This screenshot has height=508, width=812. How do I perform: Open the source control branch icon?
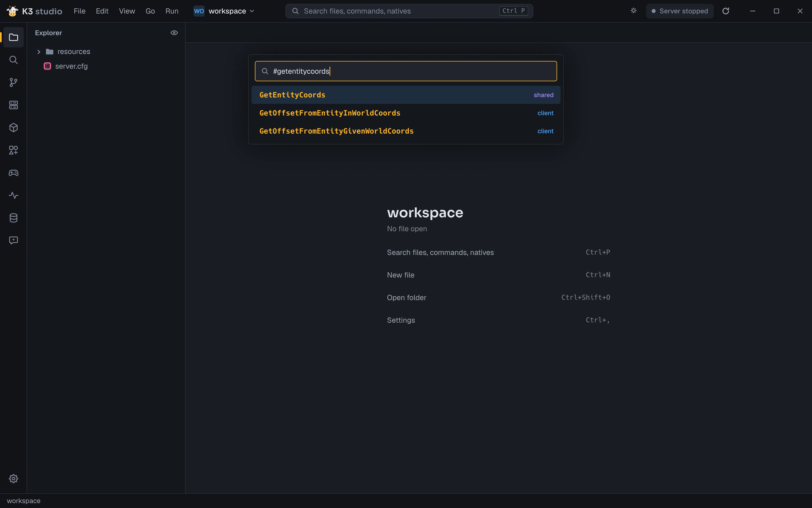[x=13, y=82]
